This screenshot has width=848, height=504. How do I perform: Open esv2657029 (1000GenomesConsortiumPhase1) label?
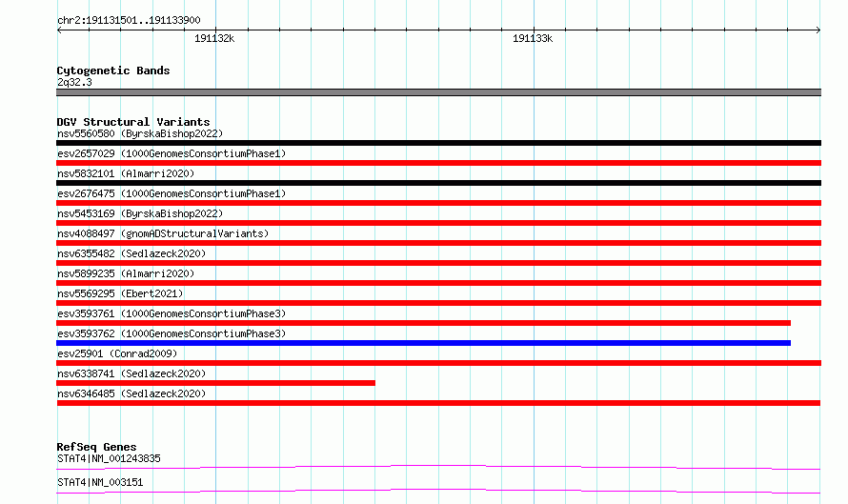pyautogui.click(x=172, y=153)
